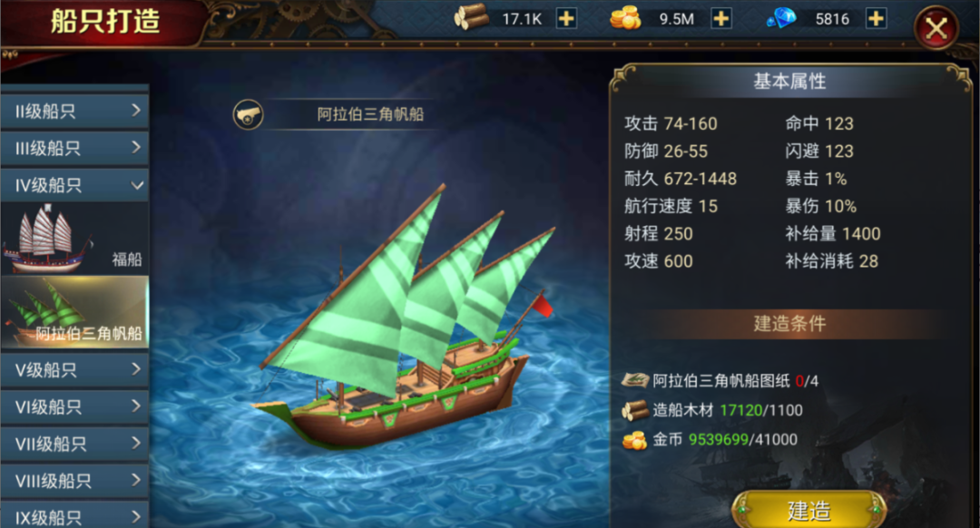980x528 pixels.
Task: Click the cannon icon beside ship name
Action: coord(248,114)
